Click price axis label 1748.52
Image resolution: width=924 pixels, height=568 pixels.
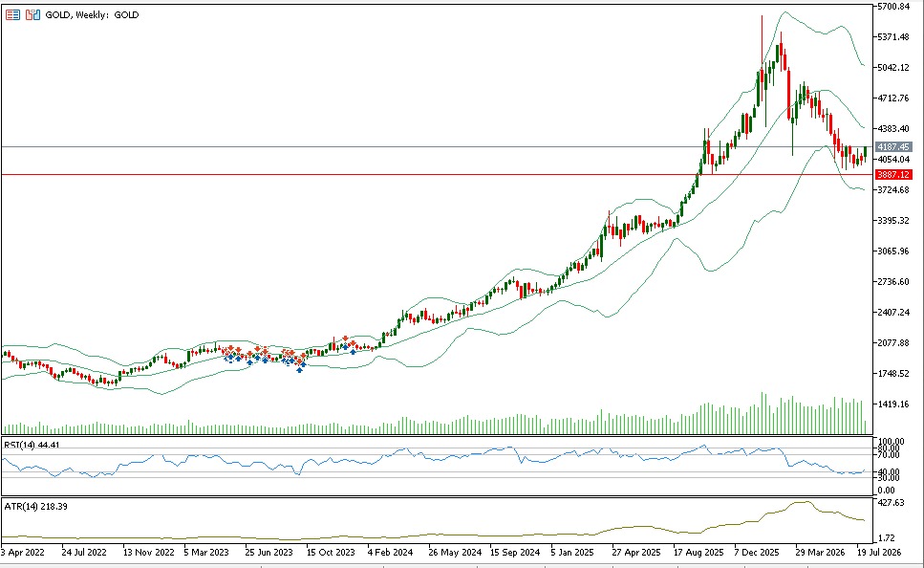pos(893,373)
